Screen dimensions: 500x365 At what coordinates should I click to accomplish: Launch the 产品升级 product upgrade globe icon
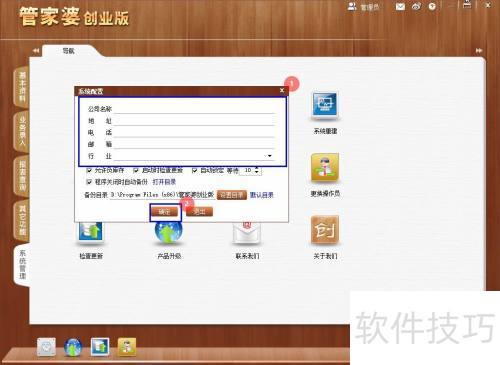[169, 232]
